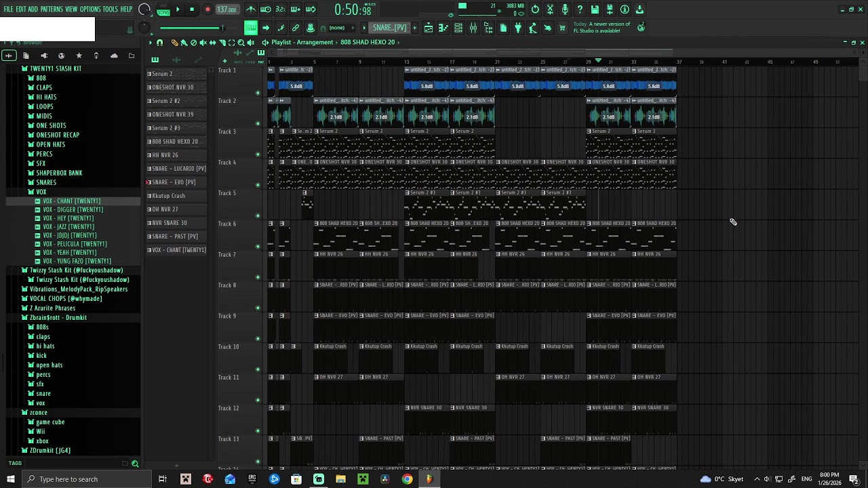The image size is (868, 488).
Task: Enable wait for input before recording
Action: (x=266, y=9)
